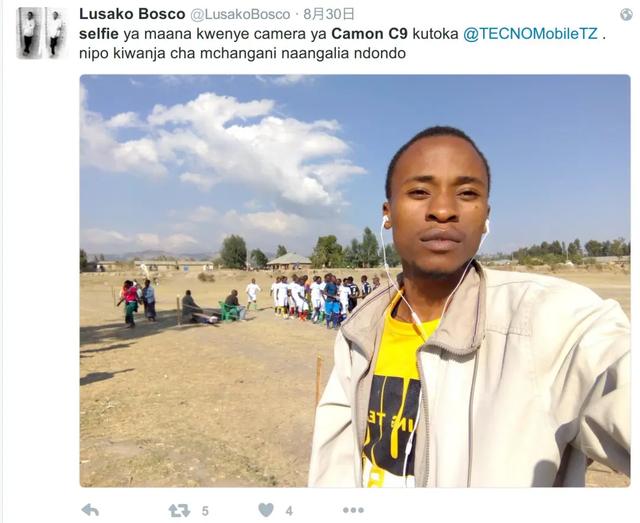Open the attached selfie photo
The width and height of the screenshot is (640, 523).
click(355, 280)
